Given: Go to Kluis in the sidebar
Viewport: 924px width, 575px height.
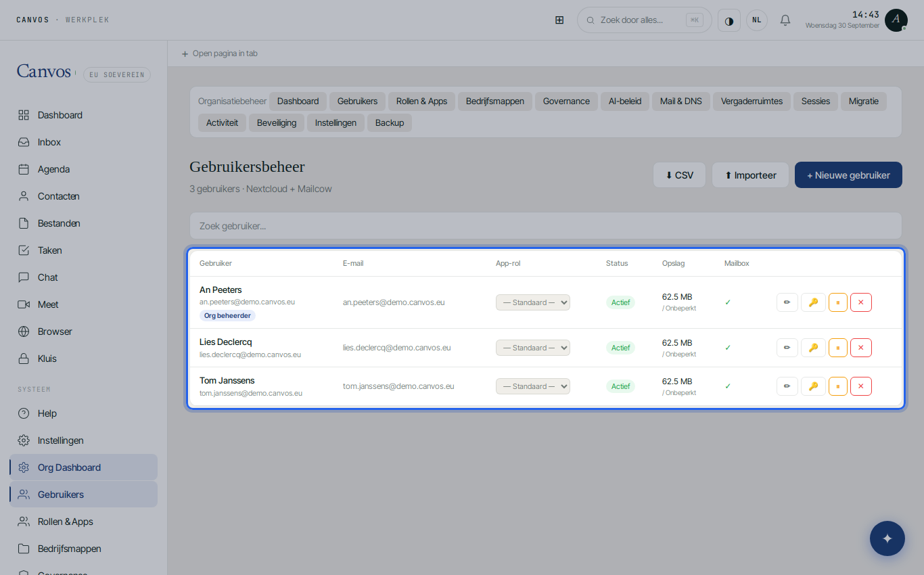Looking at the screenshot, I should click(83, 359).
